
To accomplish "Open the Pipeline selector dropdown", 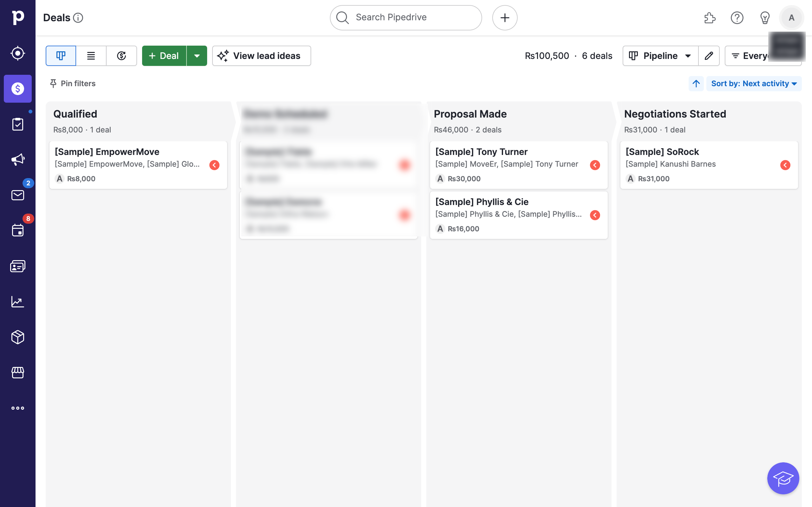I will pyautogui.click(x=660, y=56).
